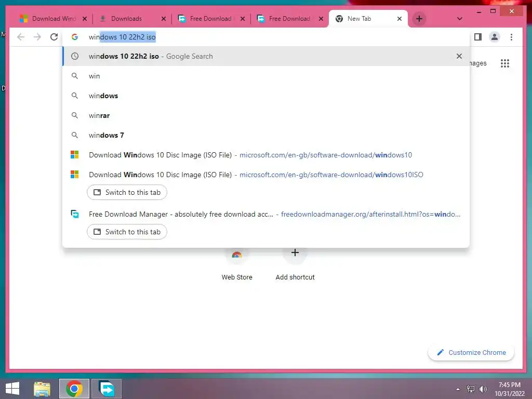The height and width of the screenshot is (399, 532).
Task: Remove the windows 10 22h2 iso suggestion
Action: click(x=459, y=56)
